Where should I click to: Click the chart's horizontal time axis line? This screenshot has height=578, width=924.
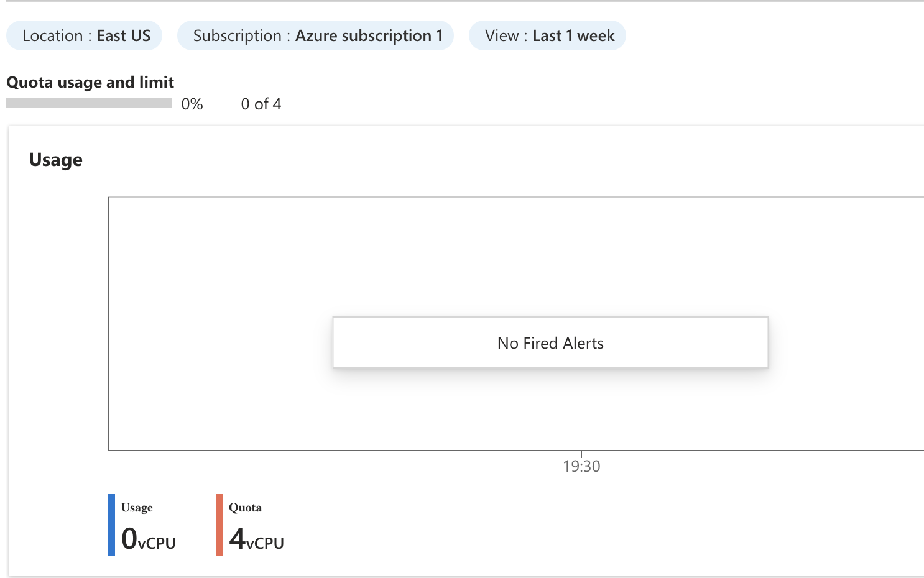(x=373, y=450)
